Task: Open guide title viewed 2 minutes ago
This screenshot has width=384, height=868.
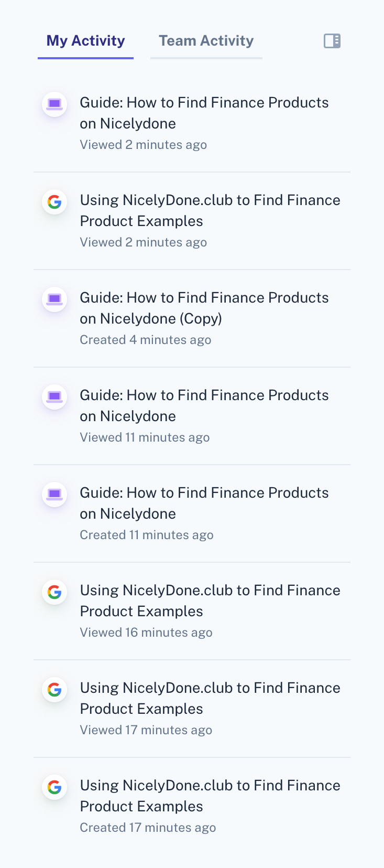Action: [204, 113]
